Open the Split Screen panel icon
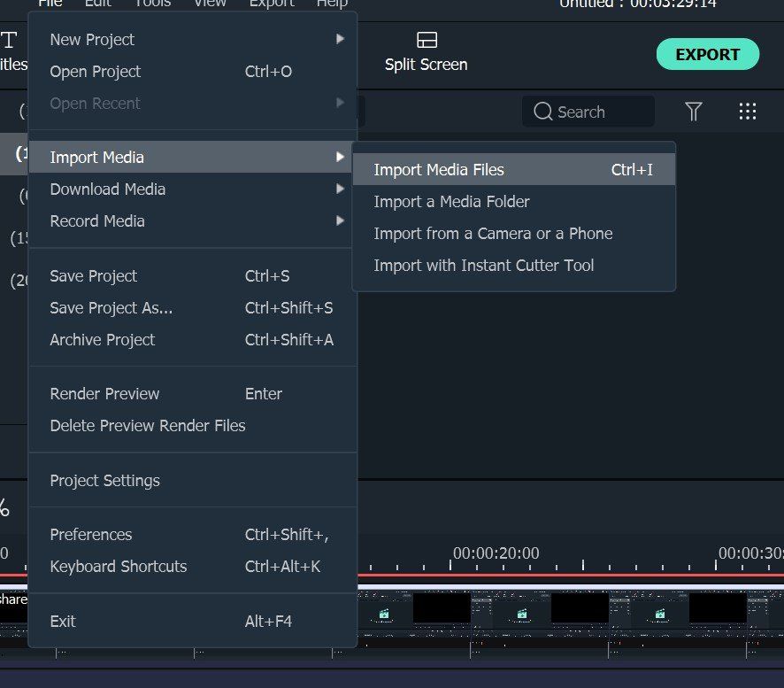 [x=427, y=40]
